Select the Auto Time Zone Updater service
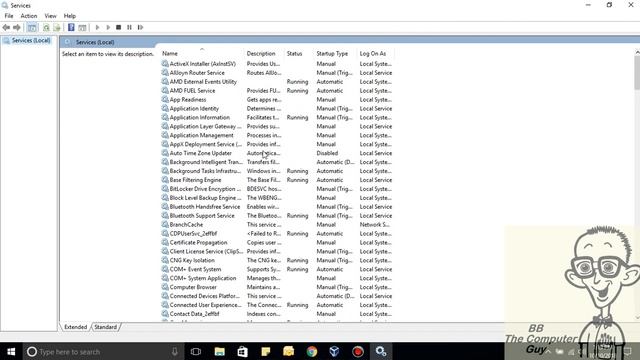Screen dimensions: 640x360 click(x=200, y=153)
